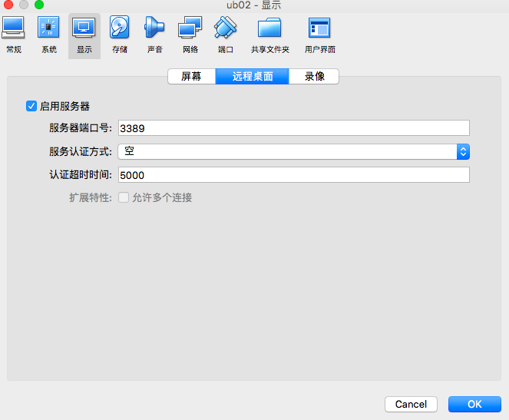Switch to the 屏幕 tab

pos(191,76)
